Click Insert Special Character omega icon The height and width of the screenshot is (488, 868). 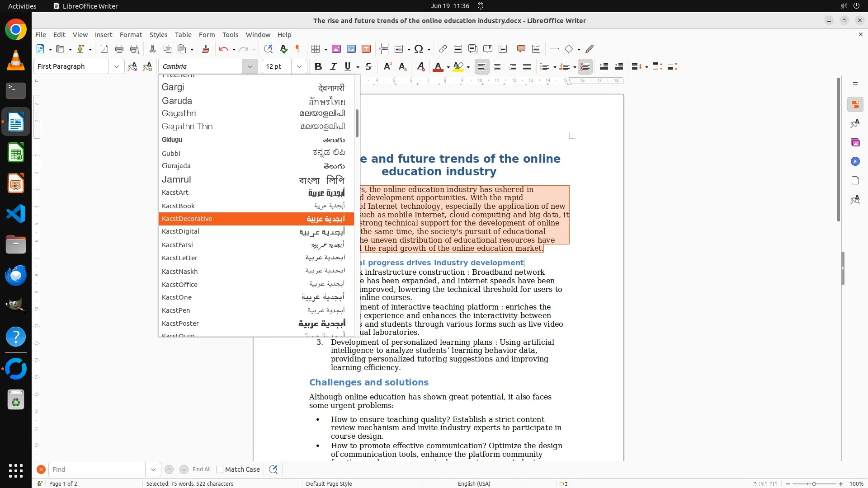coord(419,49)
